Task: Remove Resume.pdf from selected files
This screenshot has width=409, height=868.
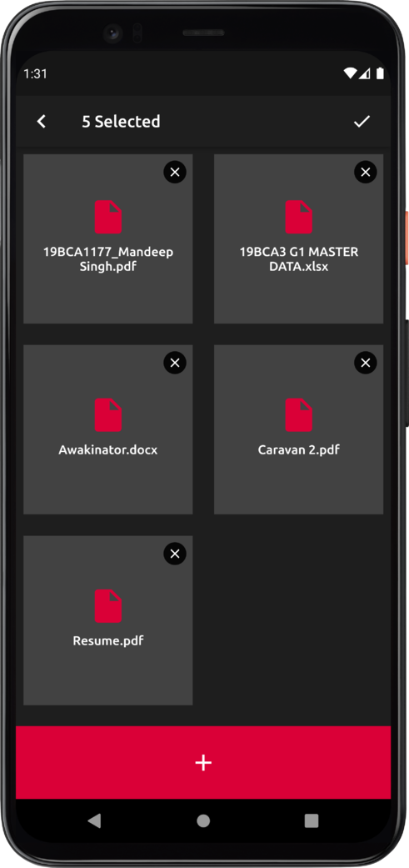Action: (175, 554)
